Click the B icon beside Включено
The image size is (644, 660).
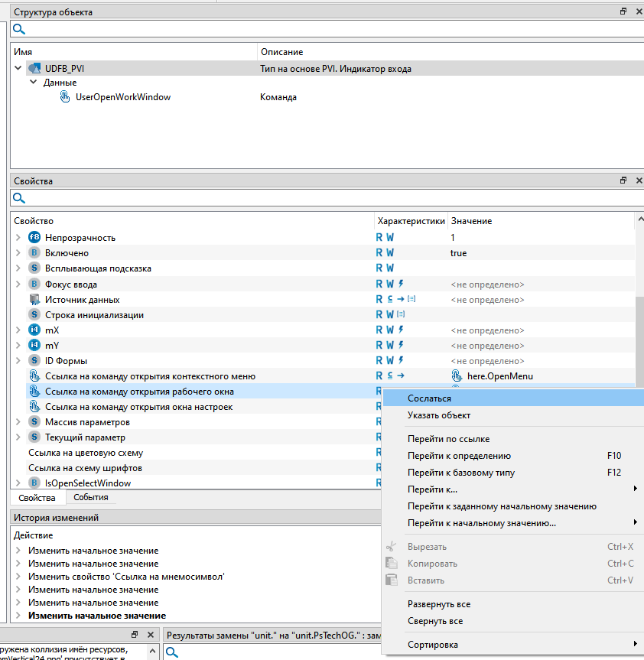[34, 253]
